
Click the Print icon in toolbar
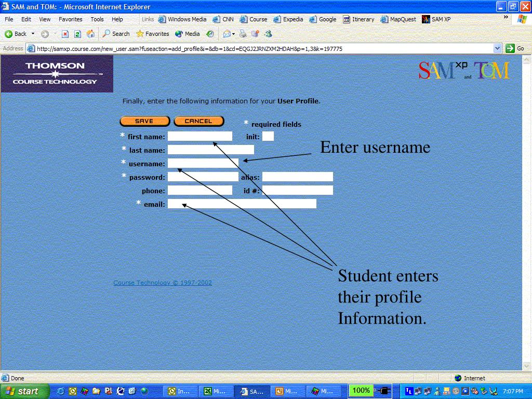point(243,34)
